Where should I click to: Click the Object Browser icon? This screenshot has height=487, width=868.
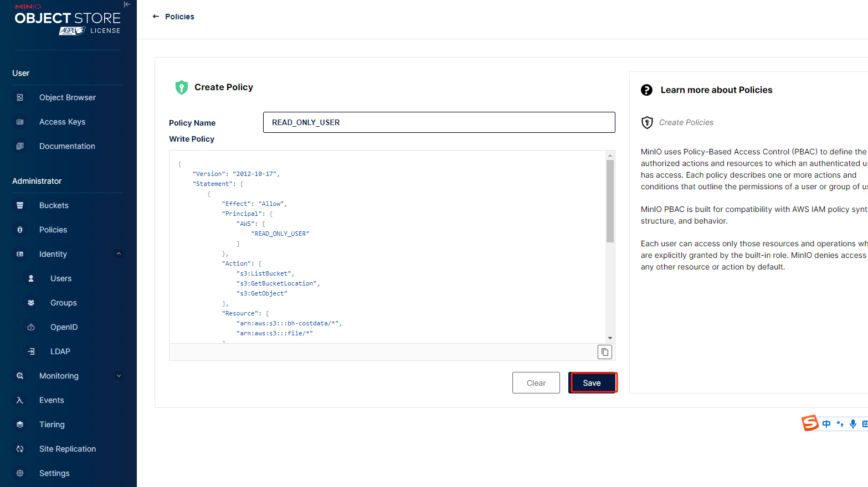pyautogui.click(x=20, y=97)
